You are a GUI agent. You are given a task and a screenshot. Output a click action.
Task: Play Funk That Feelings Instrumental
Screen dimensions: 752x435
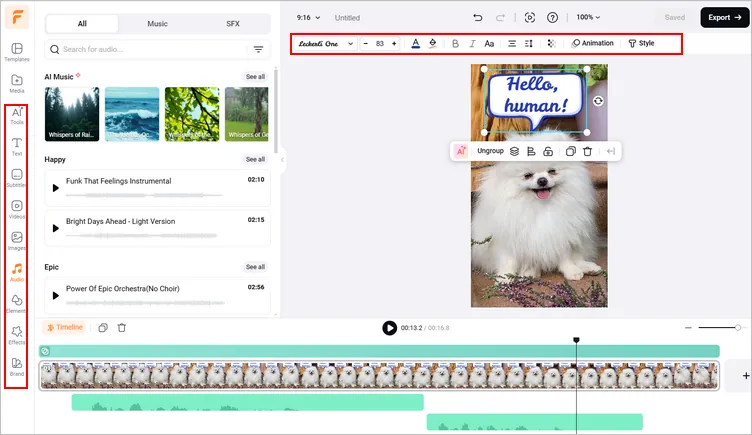tap(56, 188)
